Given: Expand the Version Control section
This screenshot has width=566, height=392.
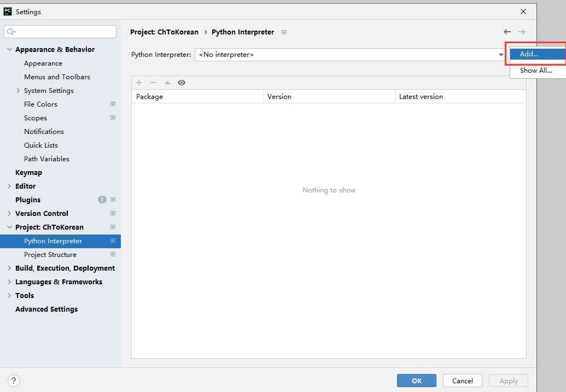Looking at the screenshot, I should click(9, 213).
